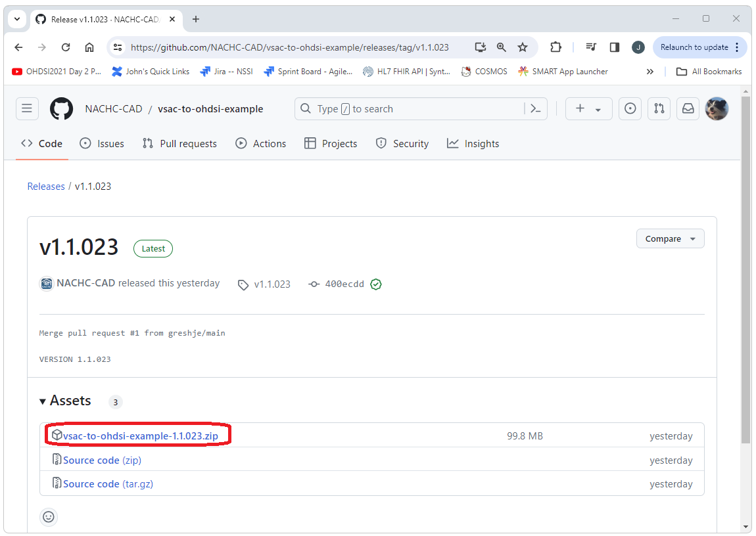This screenshot has width=756, height=536.
Task: Go to the browser home page icon
Action: (x=89, y=47)
